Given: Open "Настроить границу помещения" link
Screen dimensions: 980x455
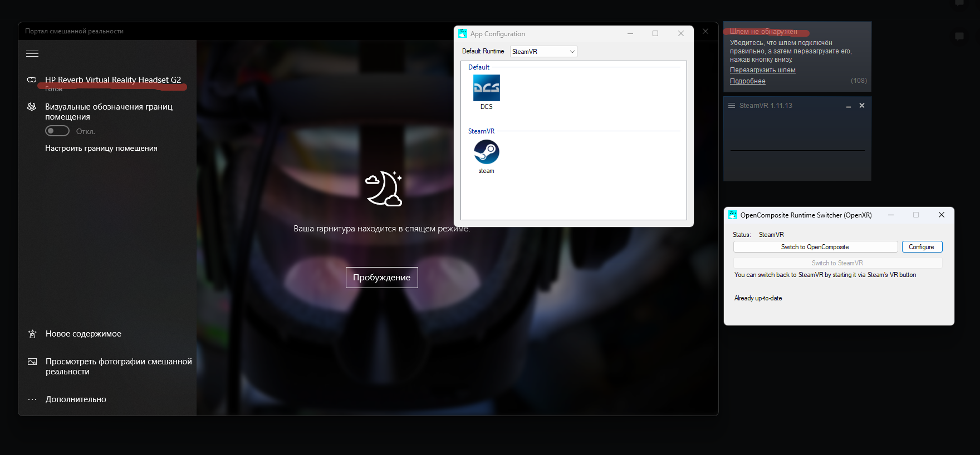Looking at the screenshot, I should [x=101, y=148].
